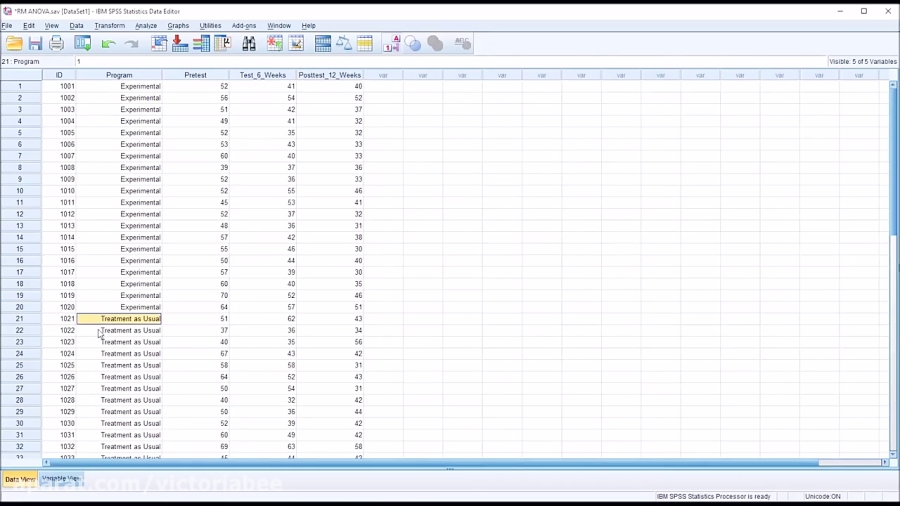The width and height of the screenshot is (900, 506).
Task: Click the Pretest column header
Action: coord(195,75)
